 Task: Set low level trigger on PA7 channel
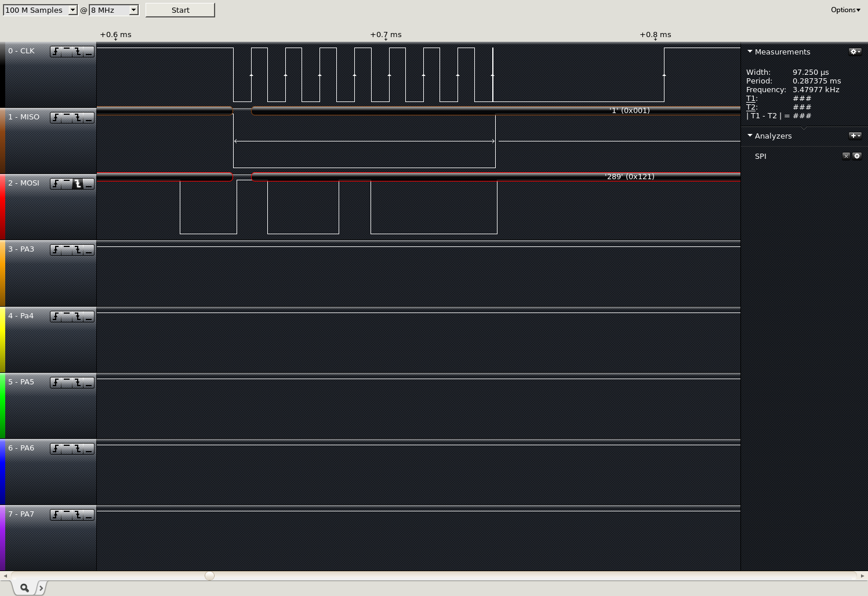point(89,515)
